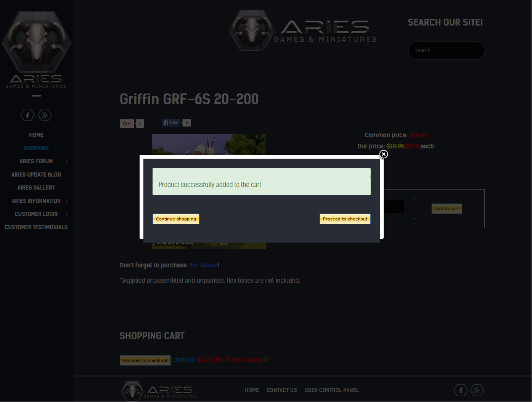
Task: Click the Griffin product image
Action: pos(209,145)
